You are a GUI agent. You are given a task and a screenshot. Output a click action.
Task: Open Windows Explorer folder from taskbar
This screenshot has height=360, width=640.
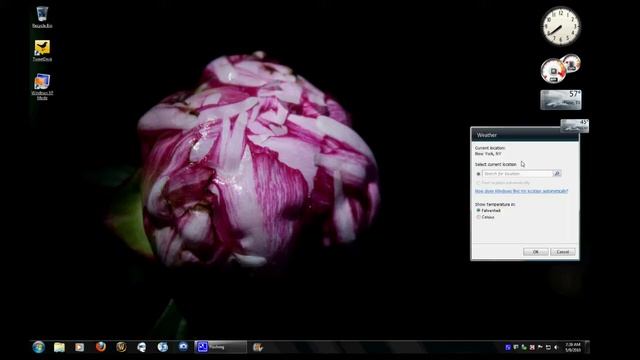tap(59, 347)
